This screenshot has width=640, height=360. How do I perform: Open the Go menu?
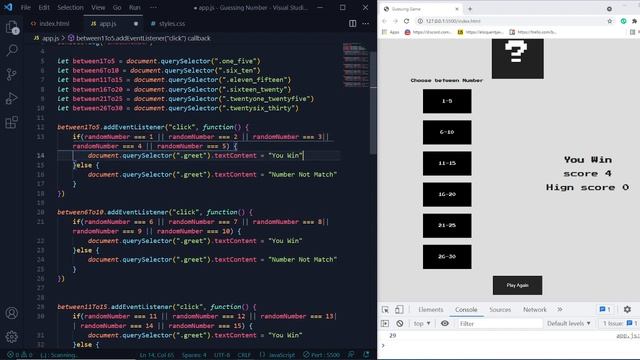pos(117,7)
